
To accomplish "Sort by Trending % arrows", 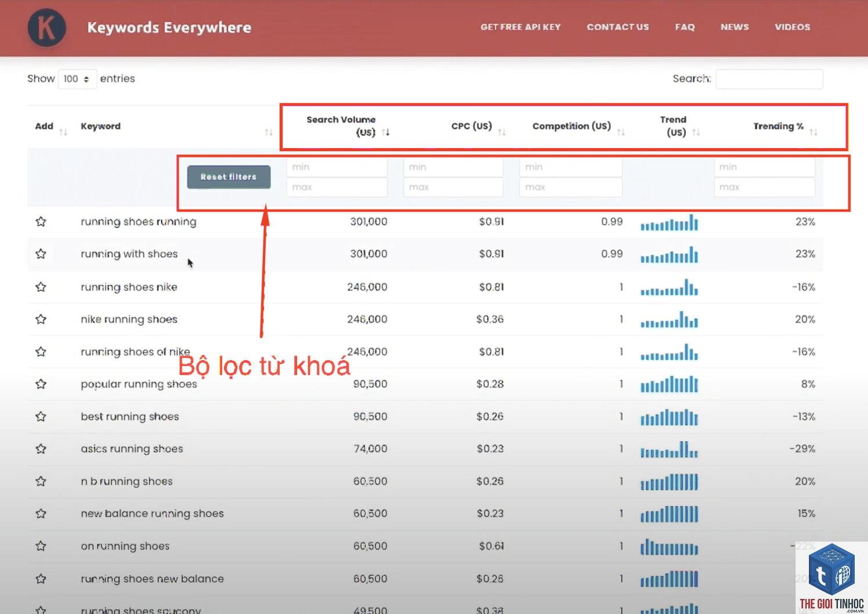I will tap(814, 132).
